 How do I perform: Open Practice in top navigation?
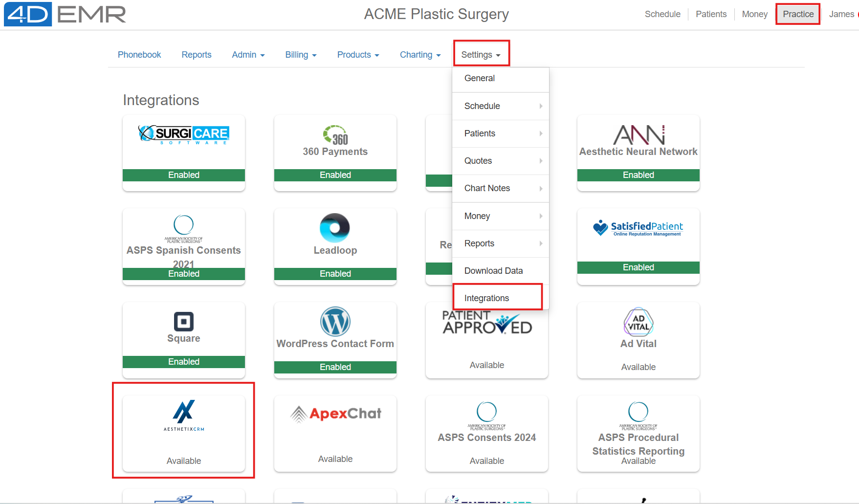pyautogui.click(x=798, y=14)
